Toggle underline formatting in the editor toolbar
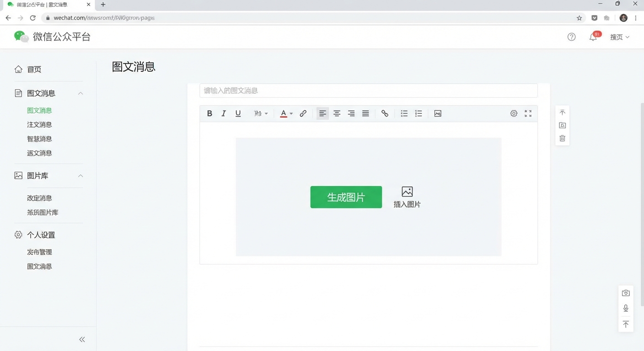Viewport: 644px width, 351px height. point(238,113)
